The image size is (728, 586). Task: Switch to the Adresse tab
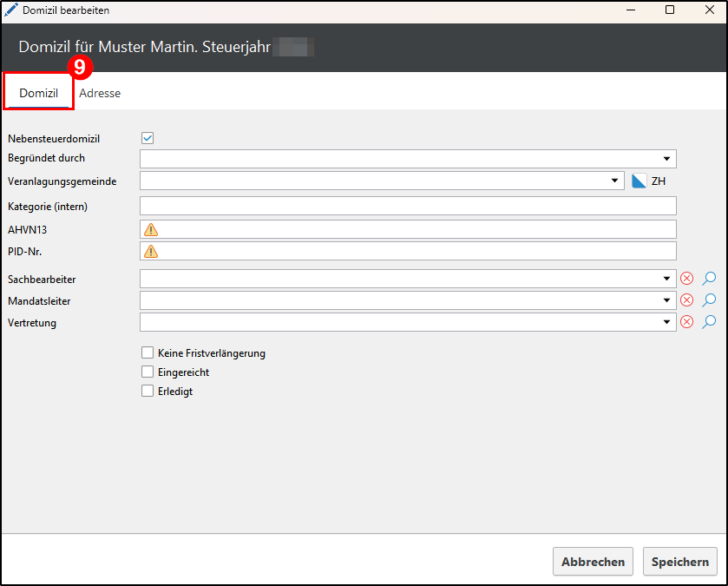click(100, 93)
